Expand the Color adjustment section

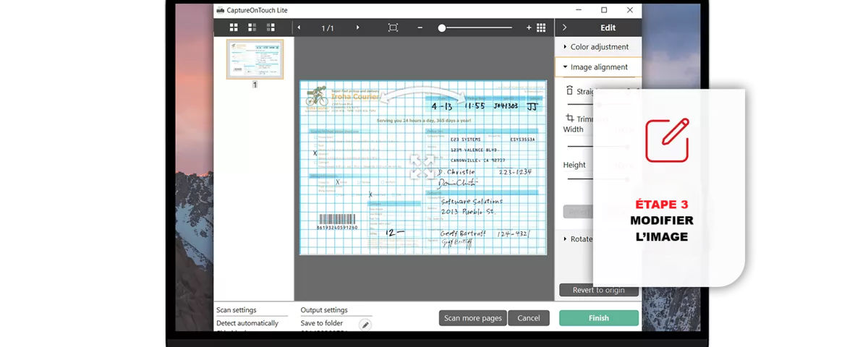[598, 47]
